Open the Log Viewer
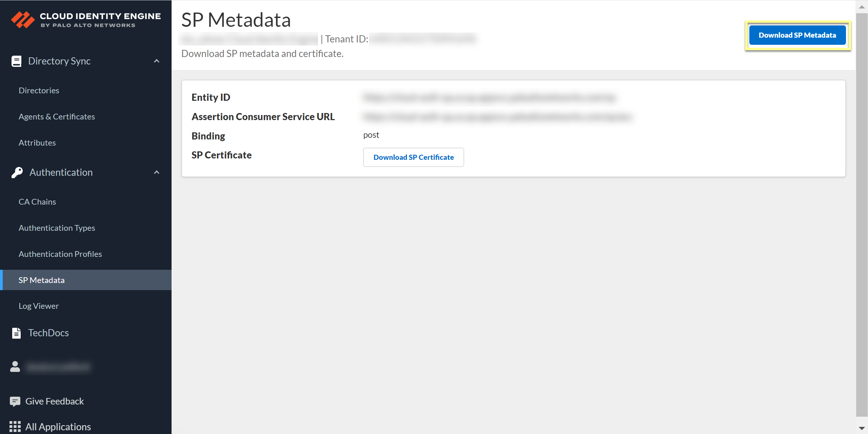This screenshot has height=434, width=868. pyautogui.click(x=39, y=306)
